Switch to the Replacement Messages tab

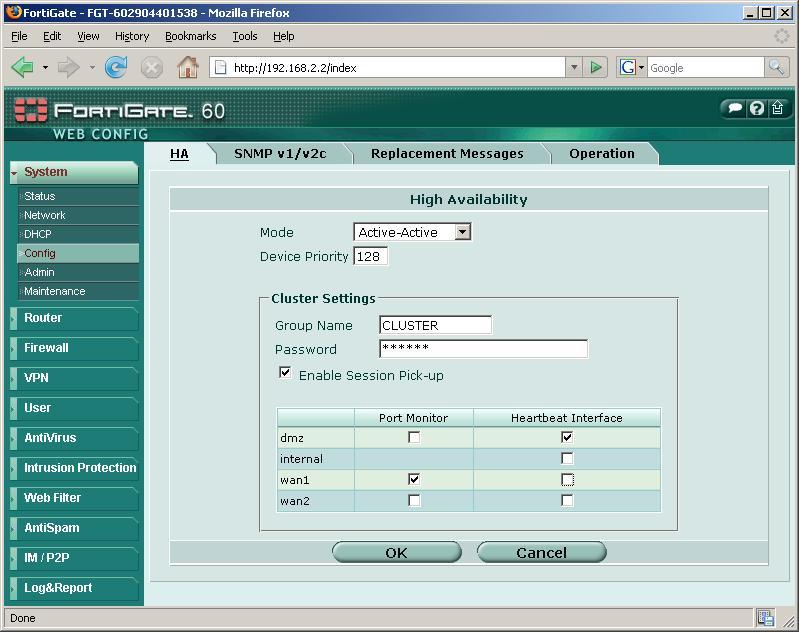point(447,154)
